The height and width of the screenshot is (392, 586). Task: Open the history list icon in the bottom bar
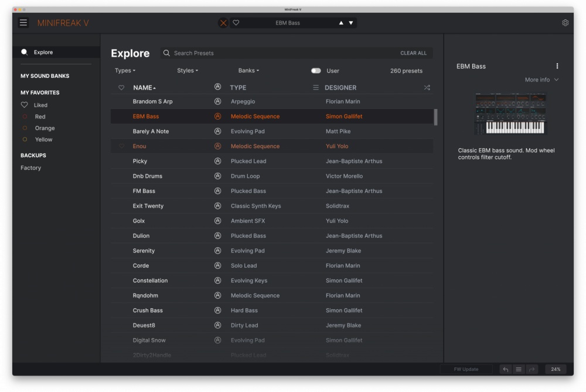519,369
